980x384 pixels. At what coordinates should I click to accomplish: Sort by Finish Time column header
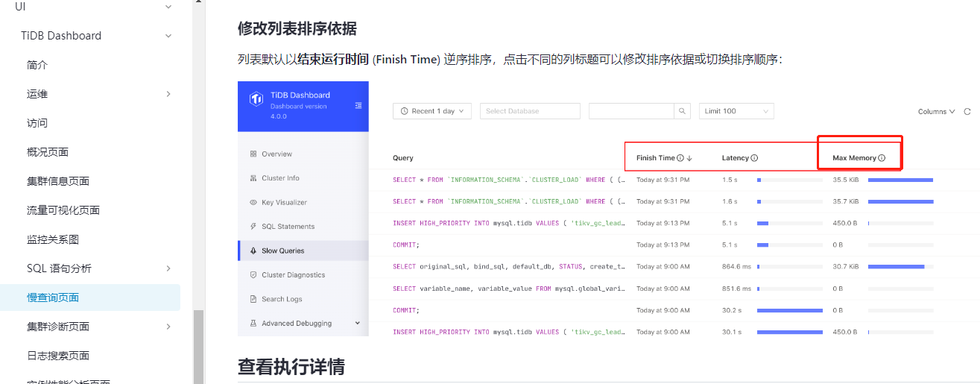click(655, 158)
